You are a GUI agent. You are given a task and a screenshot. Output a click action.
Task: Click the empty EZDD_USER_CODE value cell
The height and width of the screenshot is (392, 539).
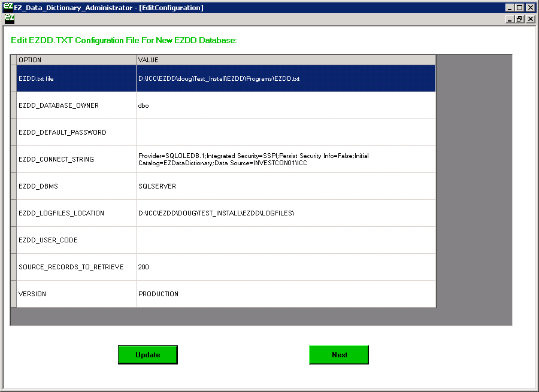pyautogui.click(x=286, y=240)
